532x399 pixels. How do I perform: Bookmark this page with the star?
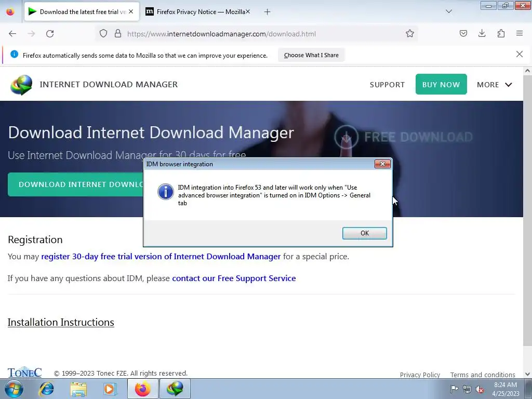click(410, 34)
